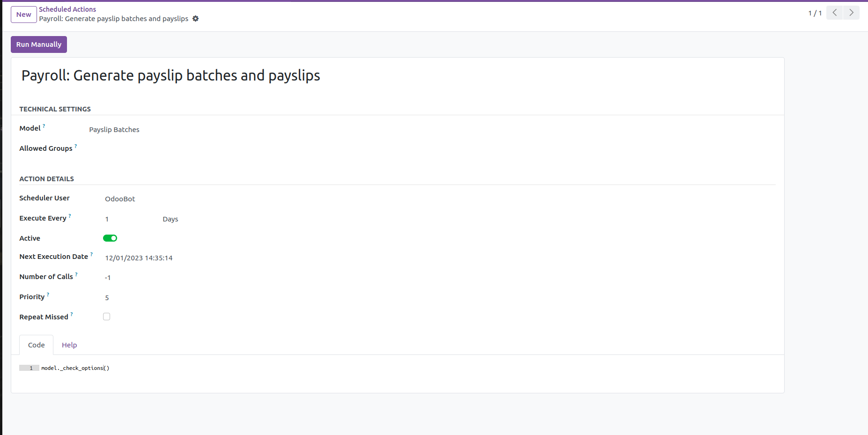The image size is (868, 435).
Task: Select the Code tab
Action: coord(36,345)
